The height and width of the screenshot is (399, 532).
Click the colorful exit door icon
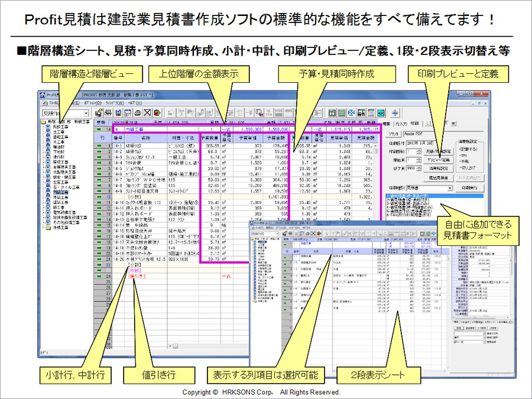157,113
